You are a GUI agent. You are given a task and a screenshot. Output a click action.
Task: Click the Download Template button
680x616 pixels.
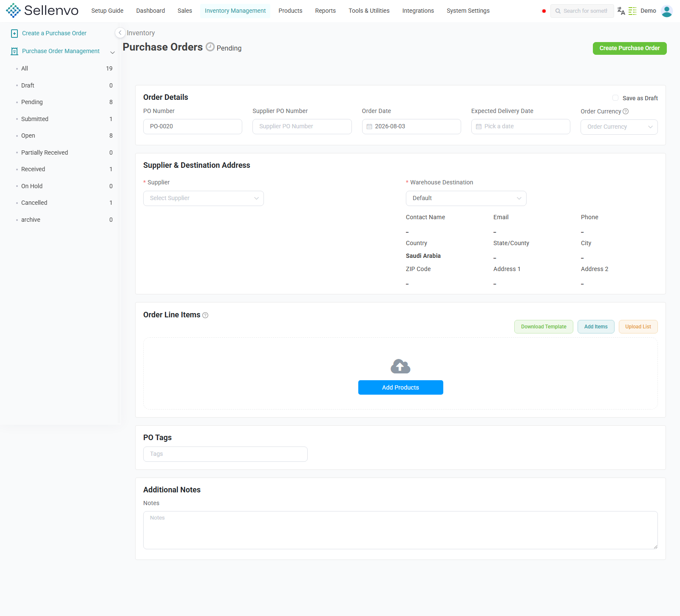click(544, 327)
